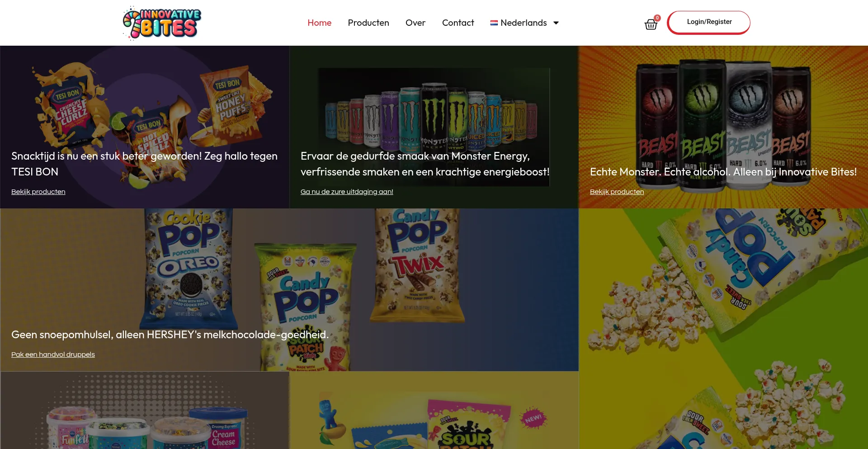Select the Monster Energy cans banner image
868x449 pixels.
click(434, 127)
